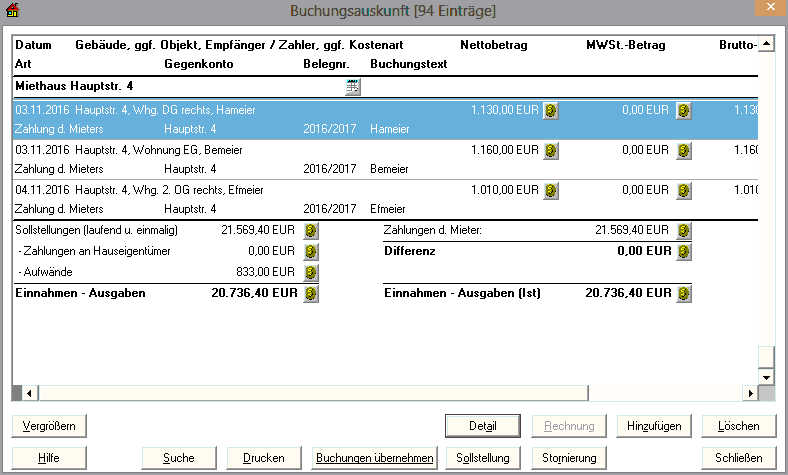This screenshot has height=475, width=788.
Task: Open the Detail button
Action: point(482,426)
